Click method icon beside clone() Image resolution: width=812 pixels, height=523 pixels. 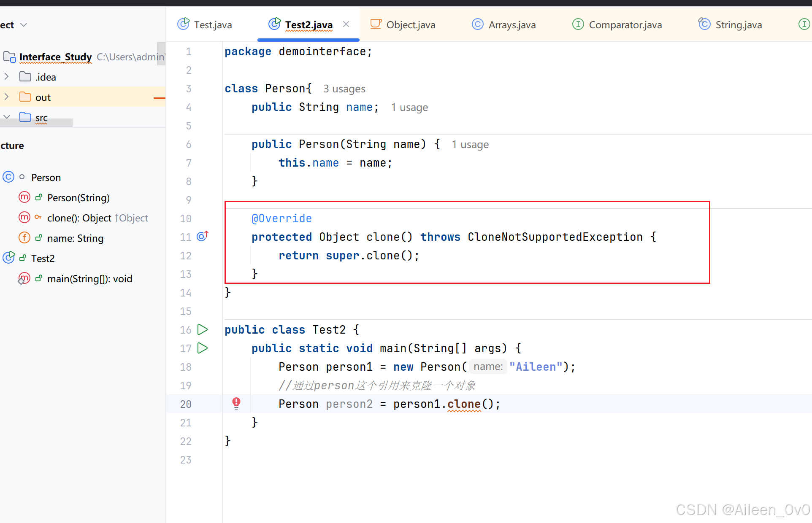(24, 217)
